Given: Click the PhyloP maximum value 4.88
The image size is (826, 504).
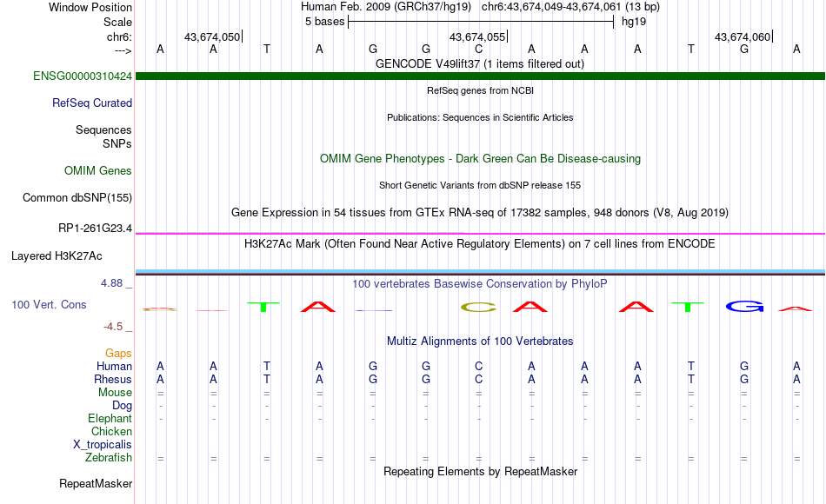Looking at the screenshot, I should tap(111, 283).
